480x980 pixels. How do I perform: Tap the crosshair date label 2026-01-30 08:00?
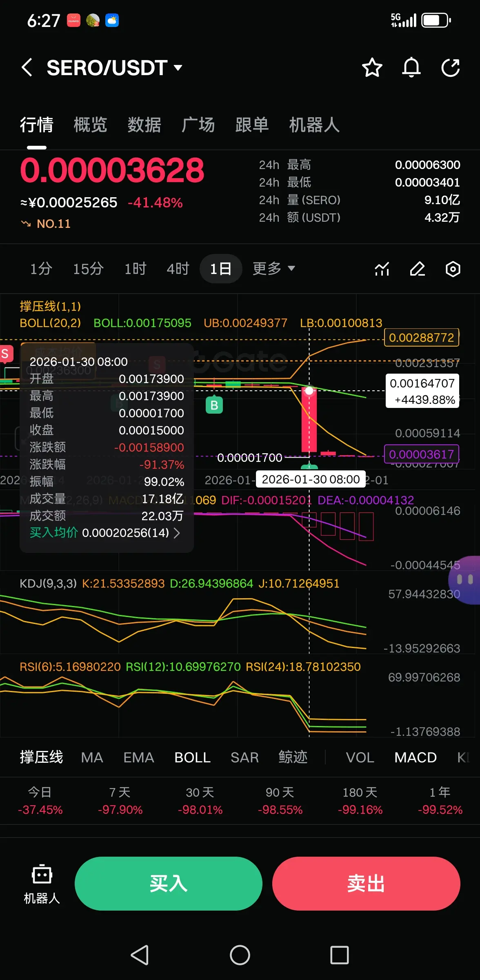(x=311, y=479)
